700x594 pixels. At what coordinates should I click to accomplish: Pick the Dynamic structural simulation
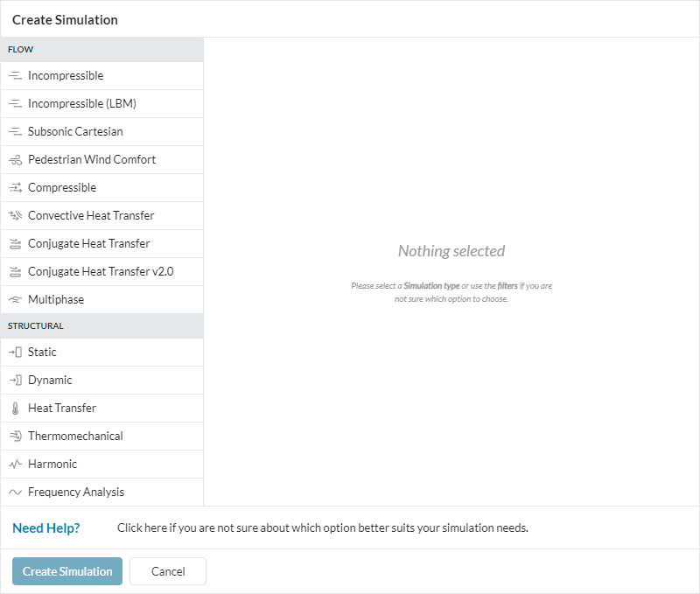[x=50, y=381]
